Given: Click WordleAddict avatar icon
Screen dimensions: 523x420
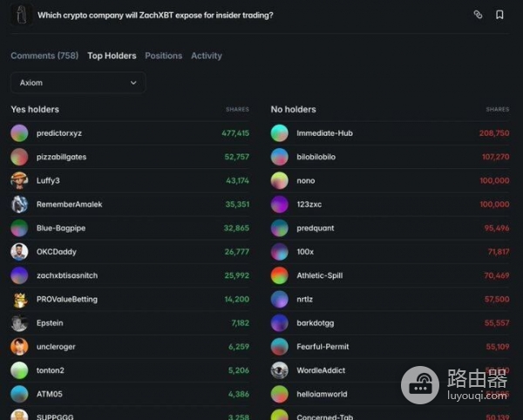Looking at the screenshot, I should [x=279, y=370].
